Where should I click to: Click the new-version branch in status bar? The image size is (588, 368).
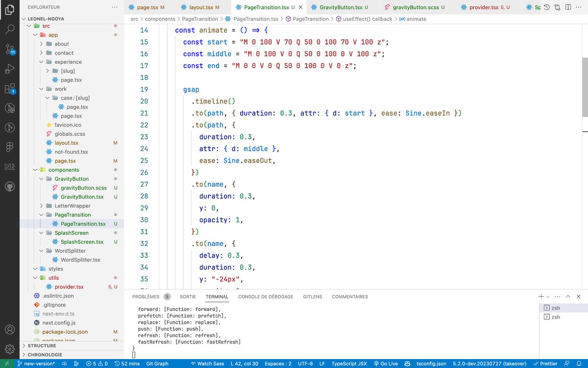[35, 364]
